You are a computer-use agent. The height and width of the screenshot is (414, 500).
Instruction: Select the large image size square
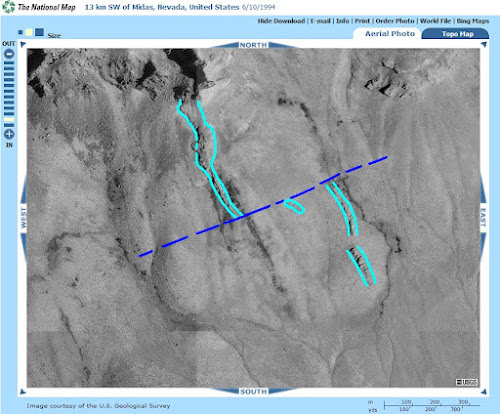coord(39,32)
